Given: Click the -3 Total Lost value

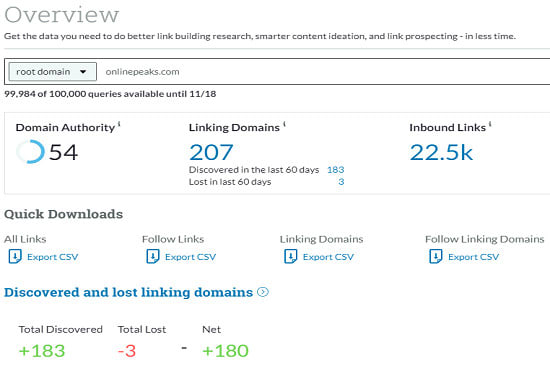Looking at the screenshot, I should point(127,351).
